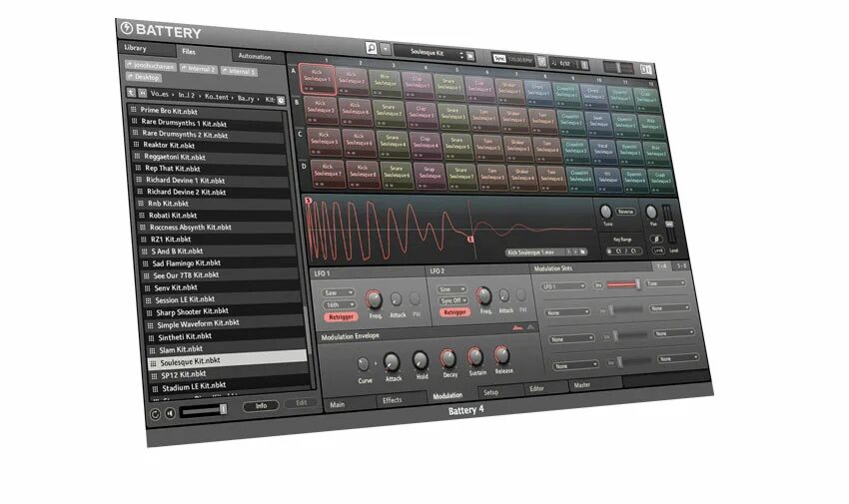849x504 pixels.
Task: Select the Snap Soulesque cell in row D
Action: pyautogui.click(x=429, y=175)
